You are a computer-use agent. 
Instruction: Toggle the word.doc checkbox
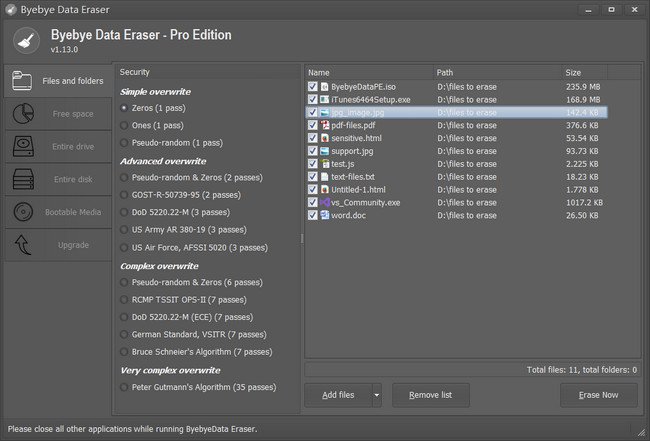pyautogui.click(x=313, y=215)
